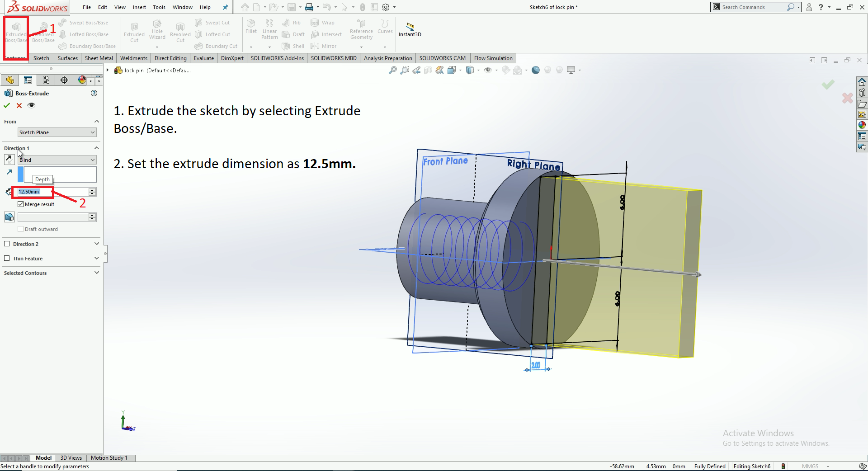Enable the Direction 2 checkbox
Screen dimensions: 868x471
7,244
